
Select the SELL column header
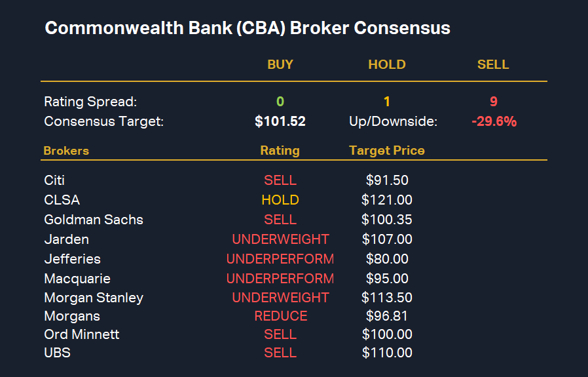coord(493,64)
